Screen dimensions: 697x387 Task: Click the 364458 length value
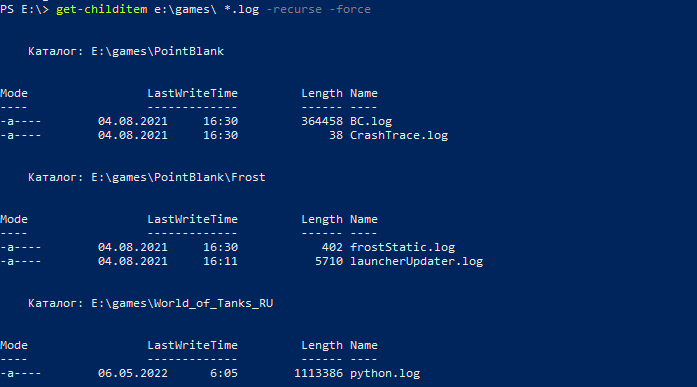click(322, 121)
